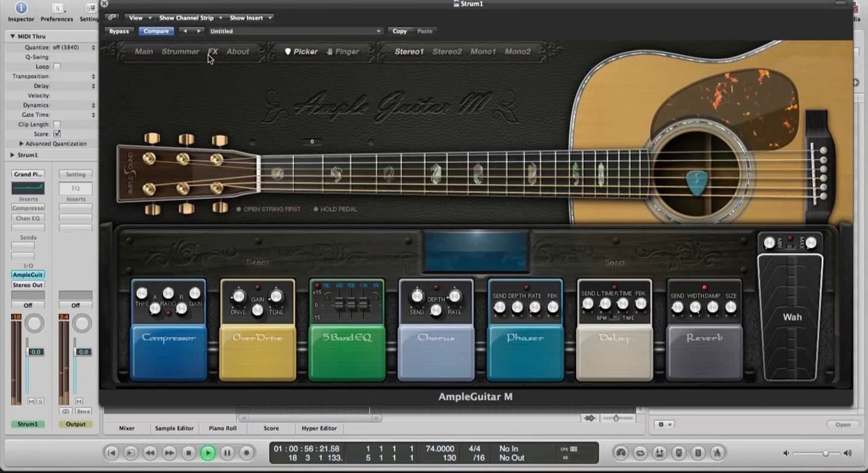868x473 pixels.
Task: Toggle the Cycle mode icon
Action: [639, 453]
